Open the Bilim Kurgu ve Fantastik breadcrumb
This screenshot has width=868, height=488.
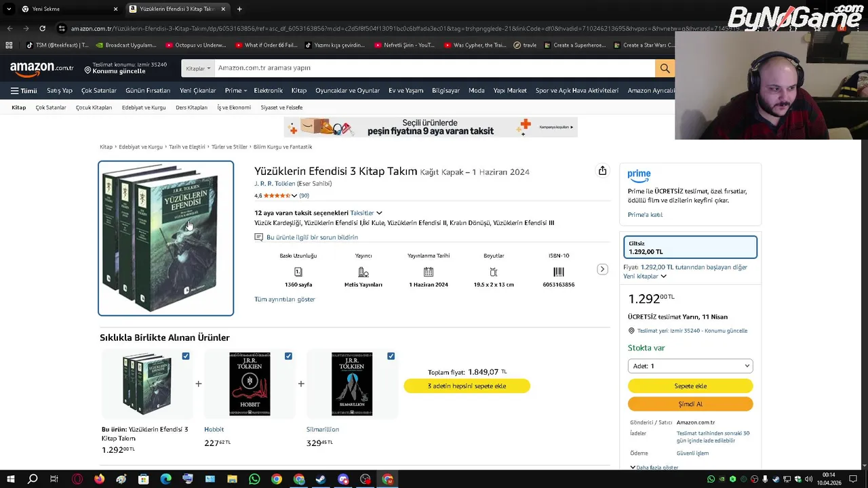pyautogui.click(x=283, y=146)
